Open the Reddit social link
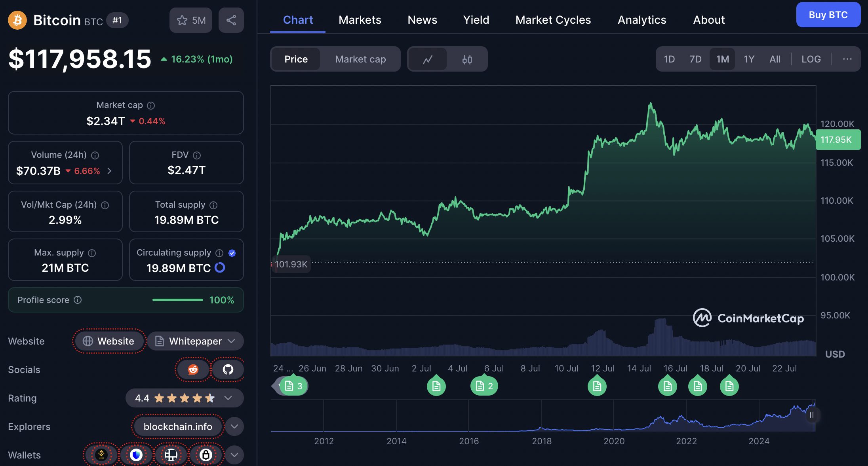Viewport: 868px width, 466px height. pos(193,369)
